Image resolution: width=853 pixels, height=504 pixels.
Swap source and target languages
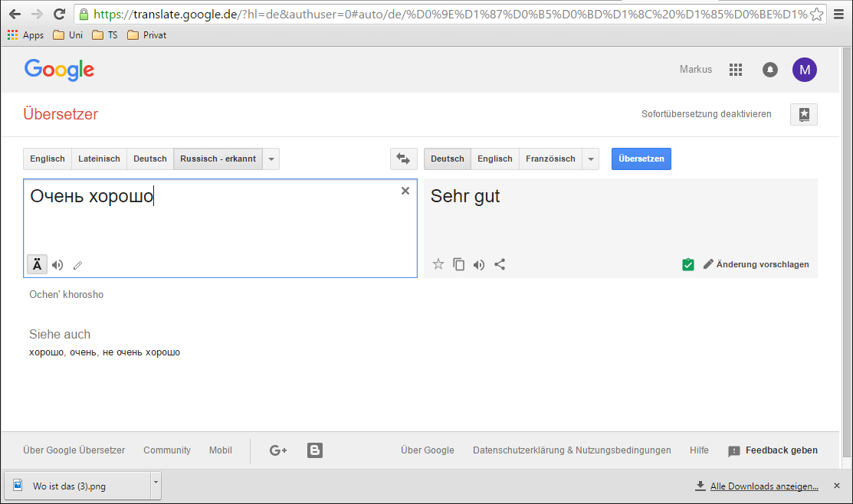402,159
